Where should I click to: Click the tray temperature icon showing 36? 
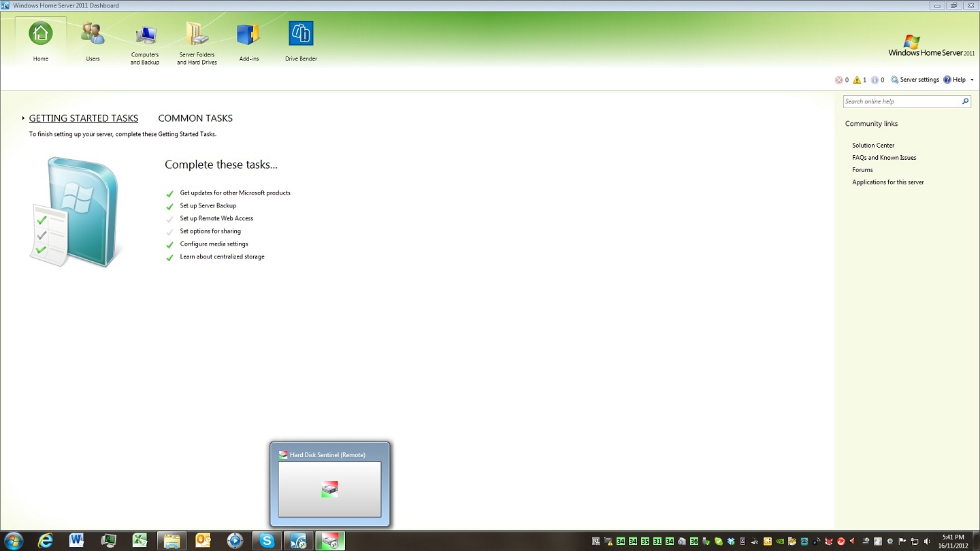coord(694,541)
